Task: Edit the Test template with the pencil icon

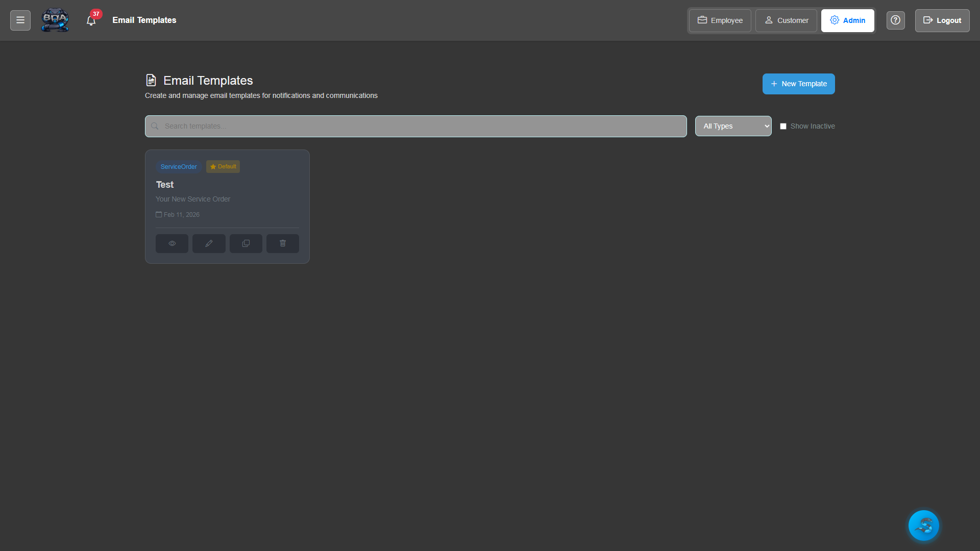Action: click(x=209, y=243)
